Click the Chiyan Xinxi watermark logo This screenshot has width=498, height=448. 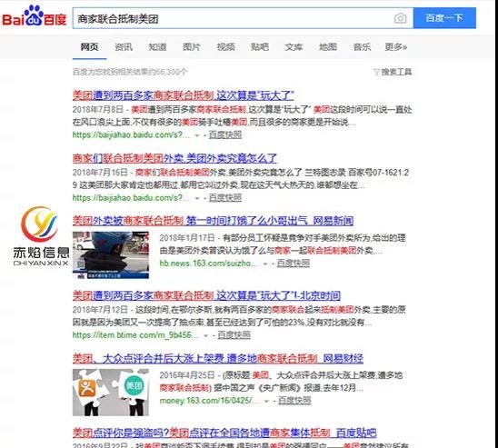point(40,235)
